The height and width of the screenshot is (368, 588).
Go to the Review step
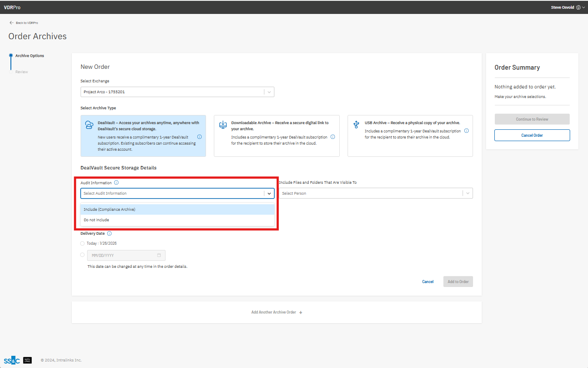tap(21, 72)
